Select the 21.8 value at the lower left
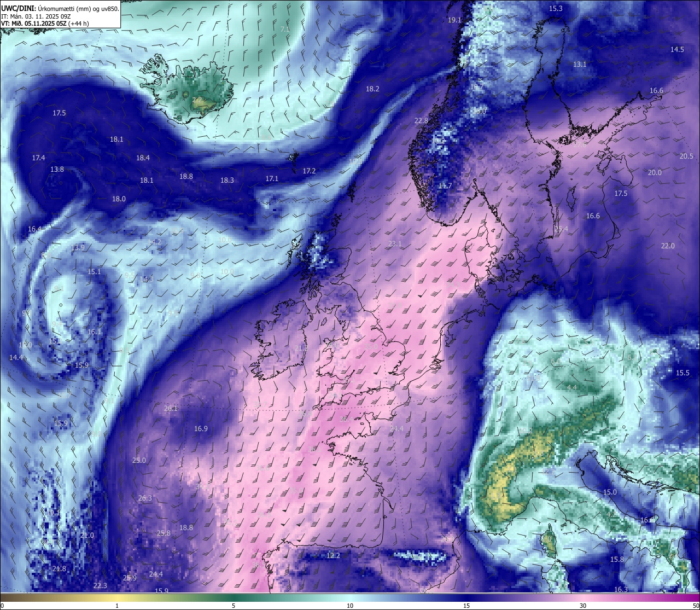The image size is (700, 610). [59, 568]
